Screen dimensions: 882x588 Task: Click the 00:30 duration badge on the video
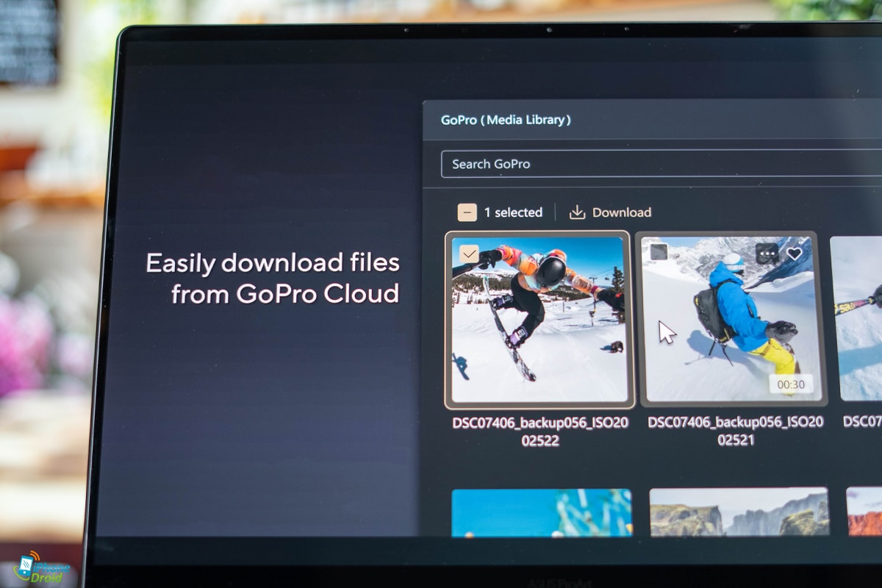[791, 384]
